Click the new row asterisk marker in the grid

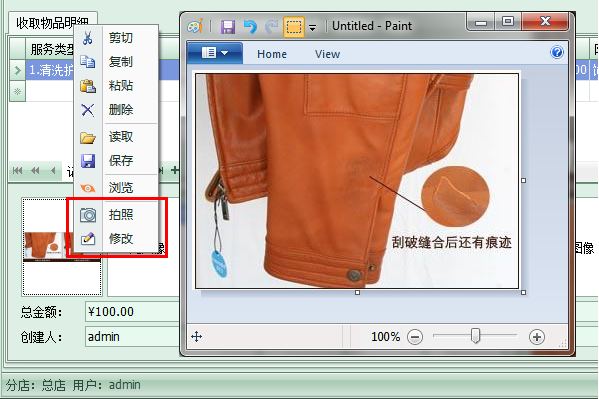(x=17, y=91)
